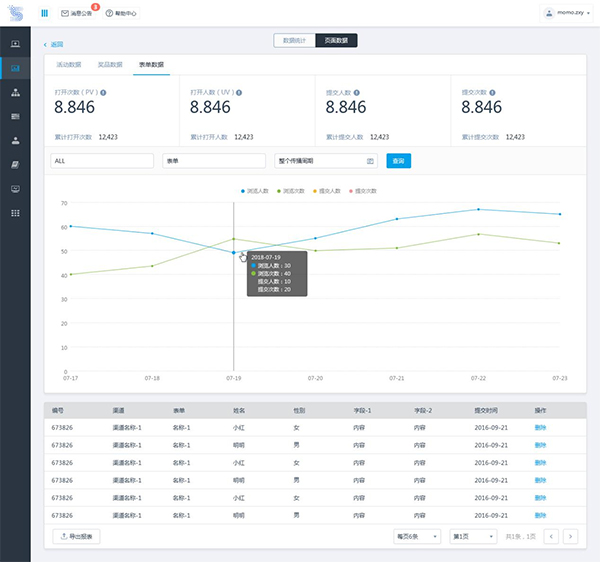Open the help center question icon
Image resolution: width=600 pixels, height=562 pixels.
pos(109,13)
